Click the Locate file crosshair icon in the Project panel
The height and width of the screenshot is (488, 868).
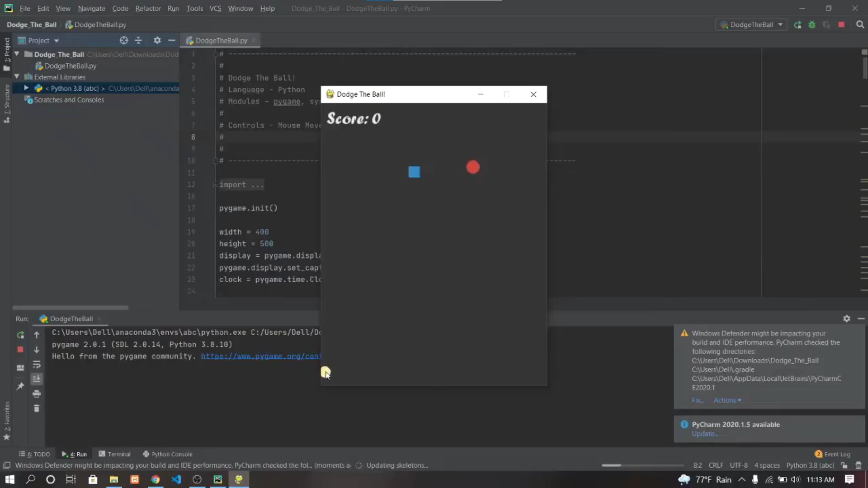[123, 41]
